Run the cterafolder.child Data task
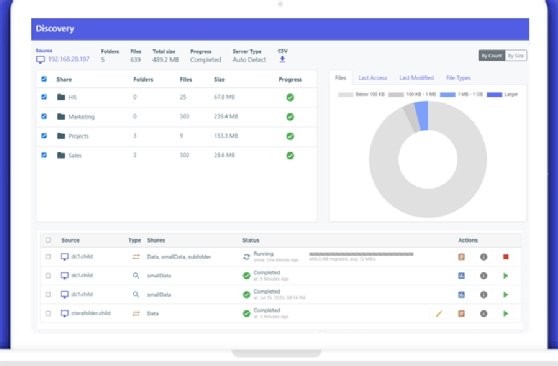558x366 pixels. pyautogui.click(x=506, y=314)
